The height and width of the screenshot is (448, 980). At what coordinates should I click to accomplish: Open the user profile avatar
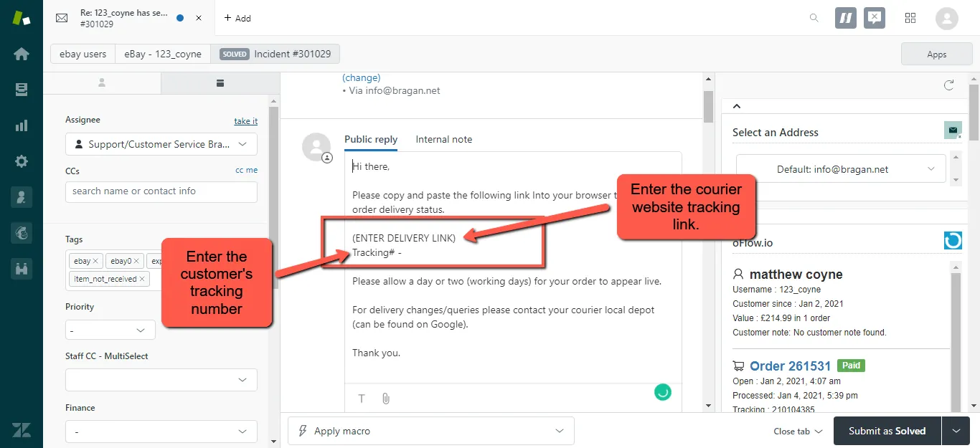coord(947,18)
